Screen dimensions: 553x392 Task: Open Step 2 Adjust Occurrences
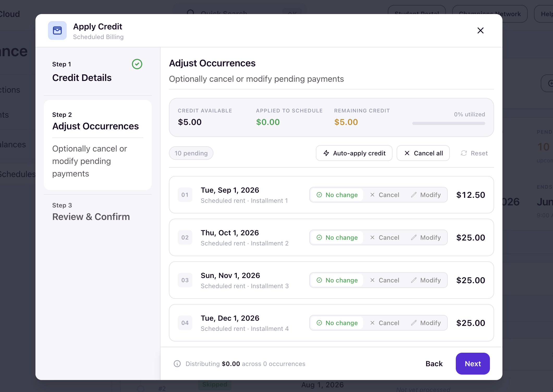tap(97, 145)
